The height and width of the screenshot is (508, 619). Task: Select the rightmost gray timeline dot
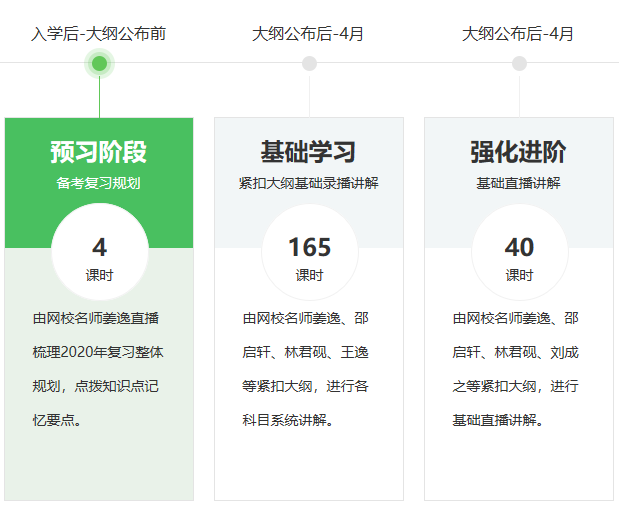pyautogui.click(x=519, y=64)
